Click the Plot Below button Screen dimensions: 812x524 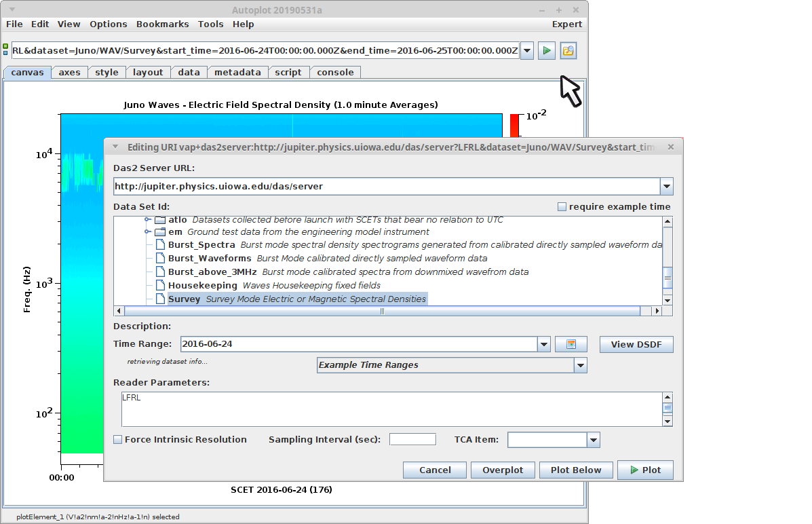(576, 470)
